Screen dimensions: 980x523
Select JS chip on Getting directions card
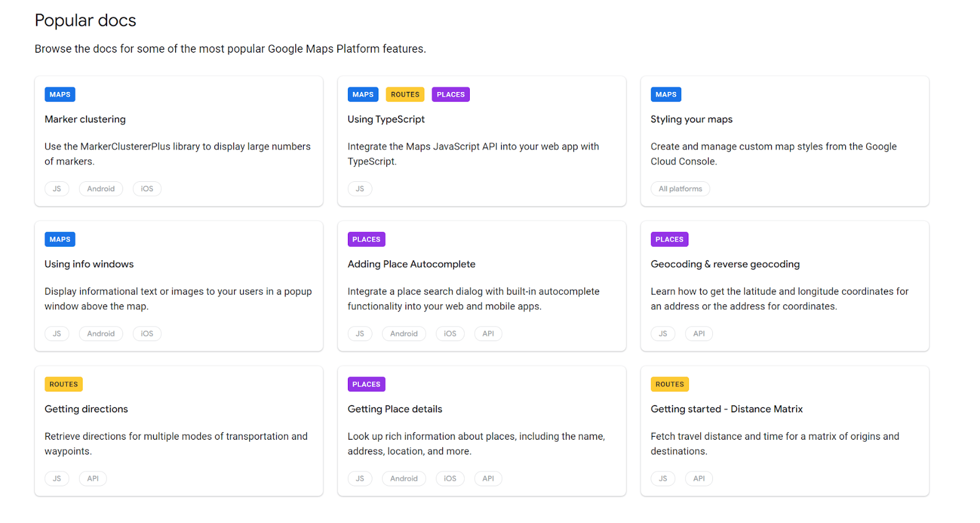pyautogui.click(x=57, y=478)
